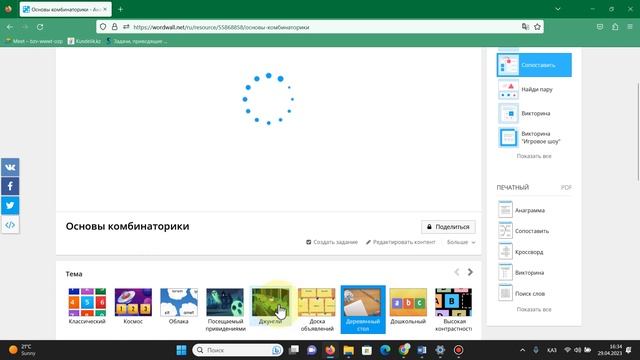Select the Высокая контрастность theme
Viewport: 640px width, 360px height.
click(453, 310)
